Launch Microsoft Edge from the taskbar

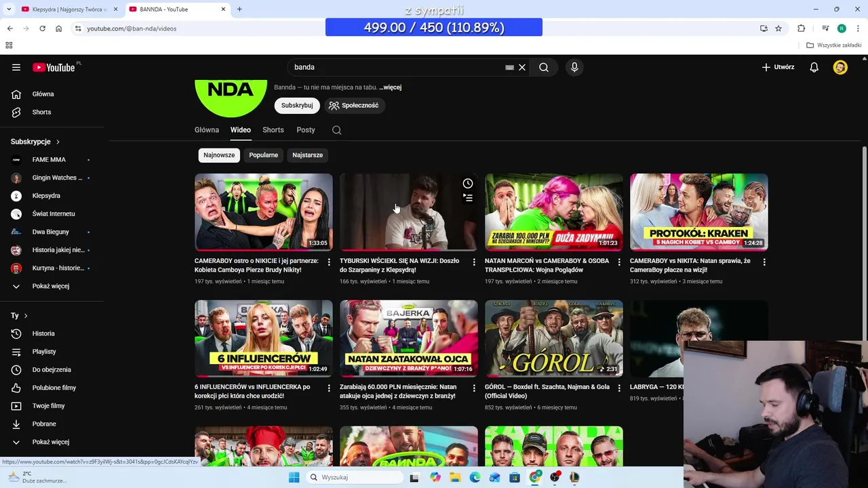[475, 477]
